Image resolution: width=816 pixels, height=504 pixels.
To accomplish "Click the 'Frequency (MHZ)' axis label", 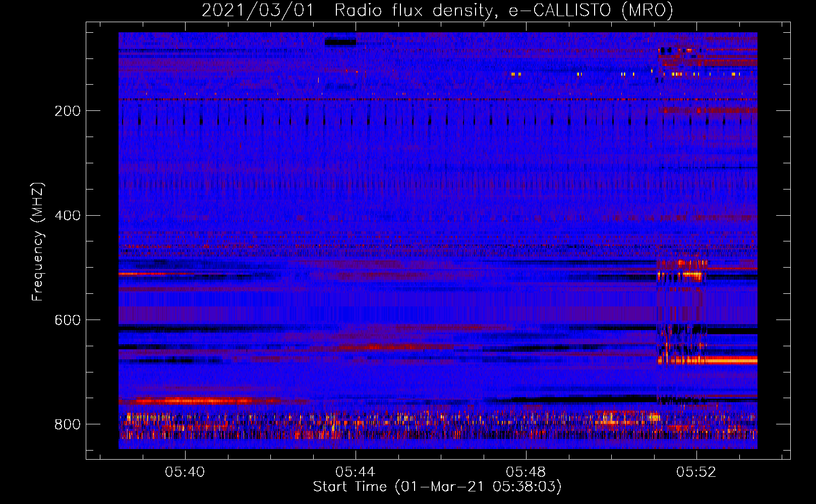I will pyautogui.click(x=38, y=241).
